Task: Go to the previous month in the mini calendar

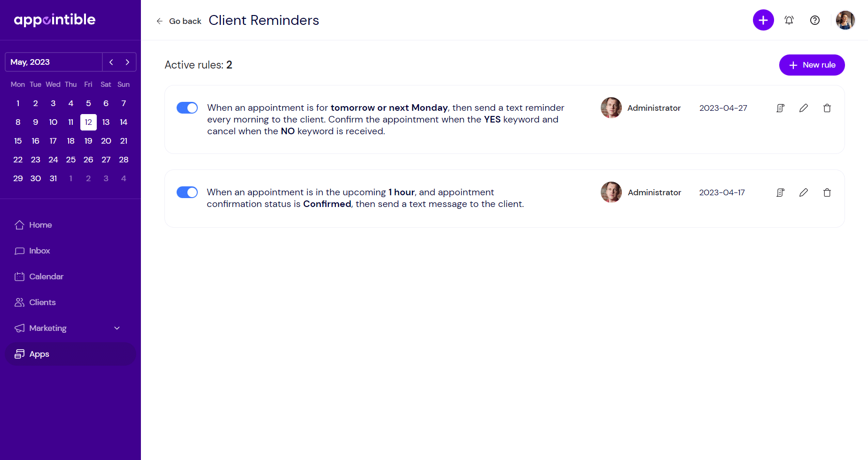Action: click(x=111, y=62)
